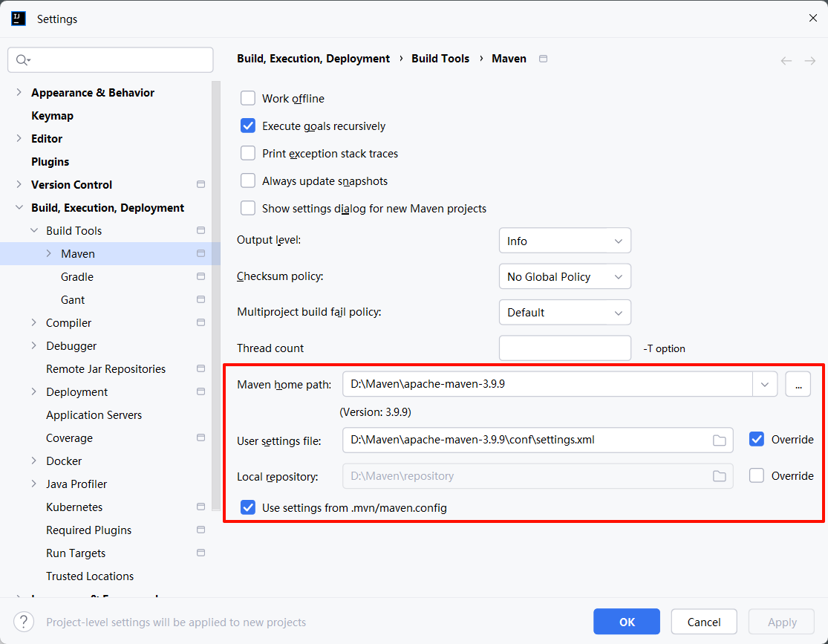Click the project-level icon on Kubernetes row
Image resolution: width=828 pixels, height=644 pixels.
201,507
